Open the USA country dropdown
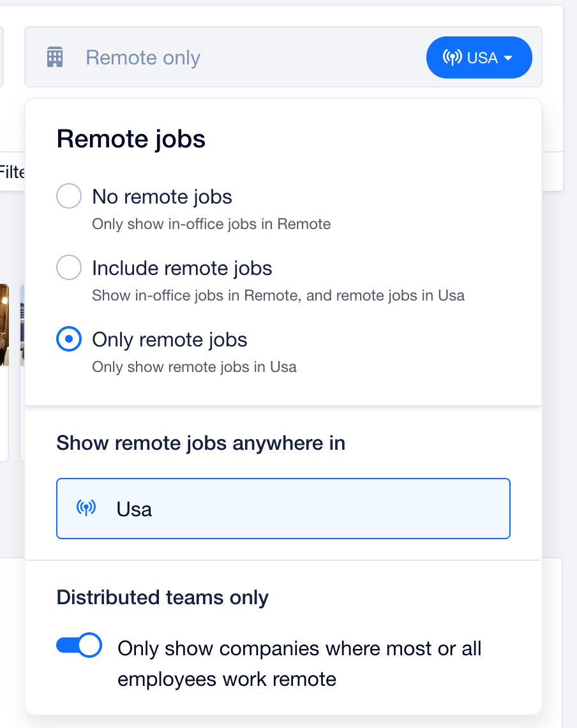 [x=479, y=57]
